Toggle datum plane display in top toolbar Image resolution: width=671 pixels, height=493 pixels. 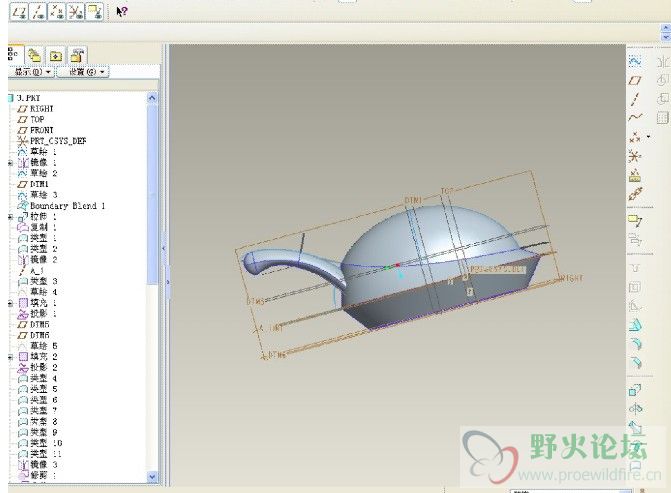[19, 12]
